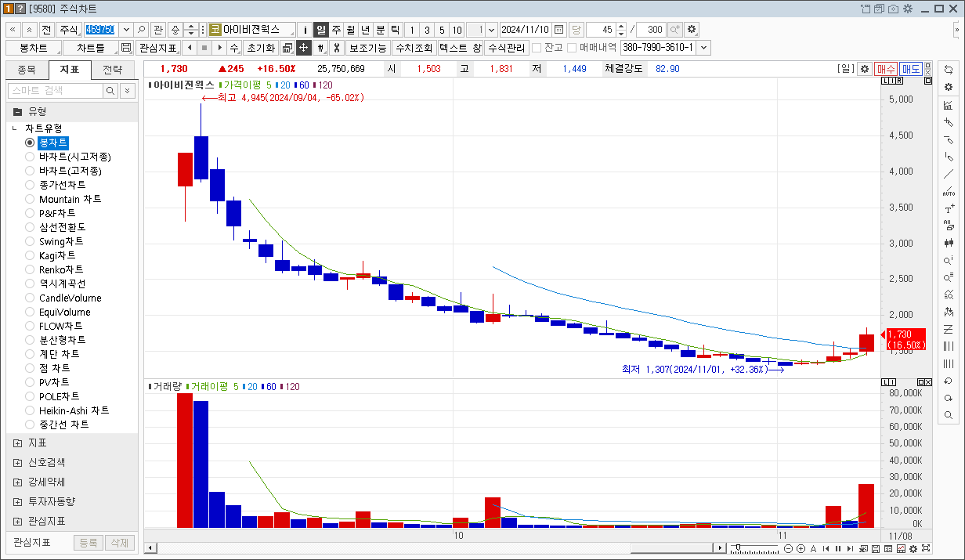The image size is (965, 560).
Task: Open the price header gear settings
Action: (x=865, y=69)
